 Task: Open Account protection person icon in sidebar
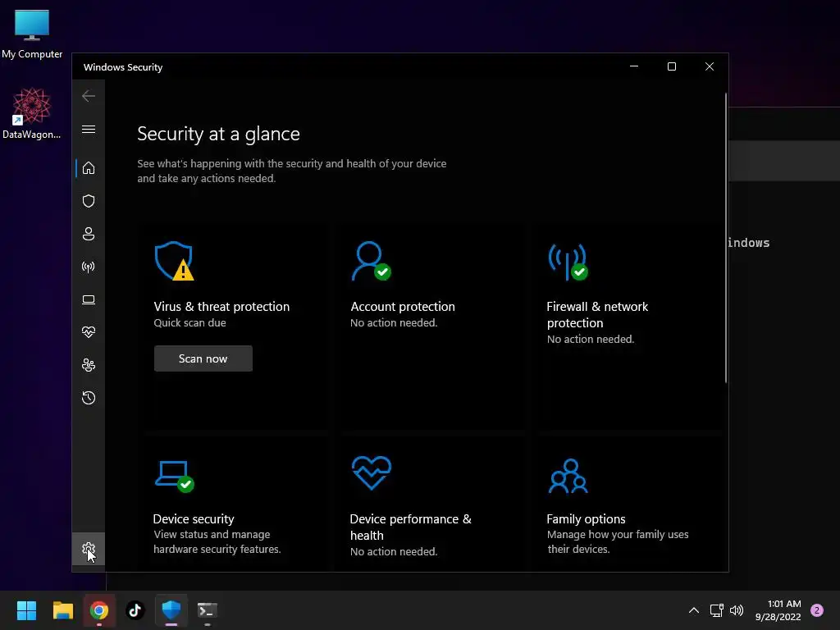tap(89, 234)
